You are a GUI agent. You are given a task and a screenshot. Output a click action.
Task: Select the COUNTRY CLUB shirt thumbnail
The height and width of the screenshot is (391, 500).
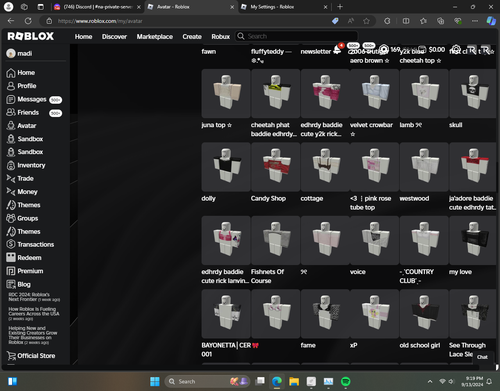pos(424,240)
